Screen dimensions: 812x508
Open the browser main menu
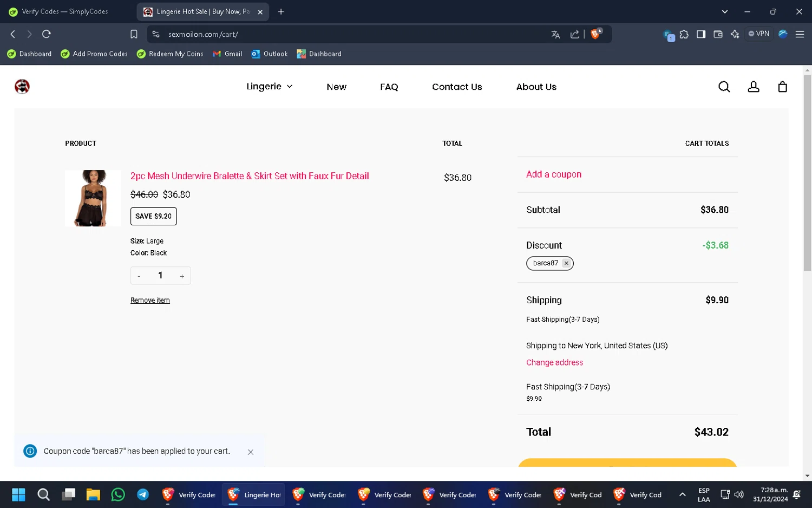tap(800, 34)
